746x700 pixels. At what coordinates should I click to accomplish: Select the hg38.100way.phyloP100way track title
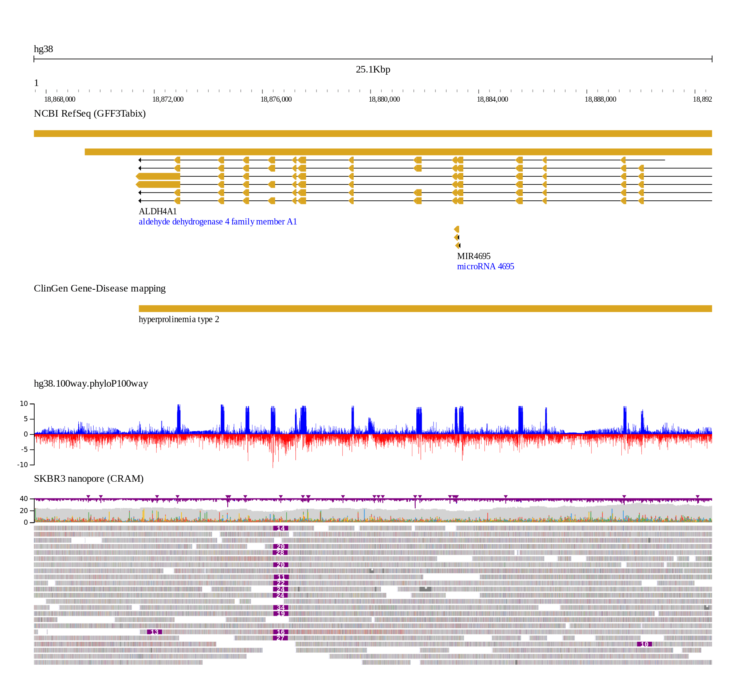point(91,383)
